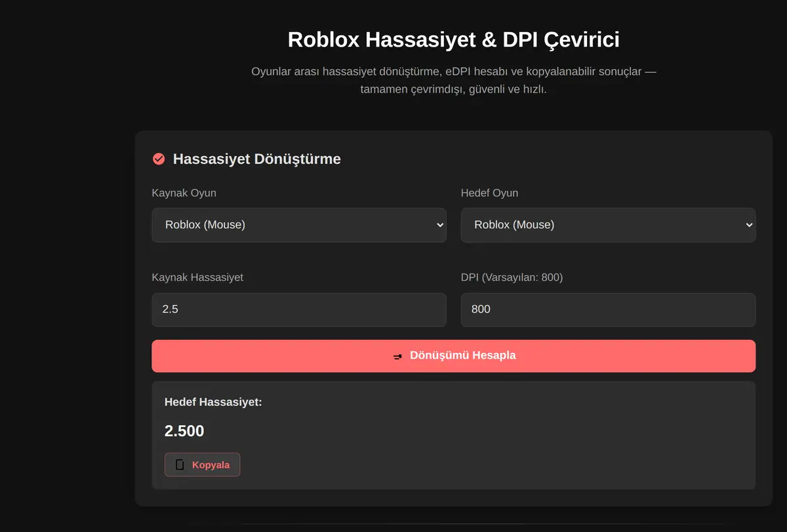Click the clipboard icon in the Kopyala button
Image resolution: width=787 pixels, height=532 pixels.
[180, 464]
